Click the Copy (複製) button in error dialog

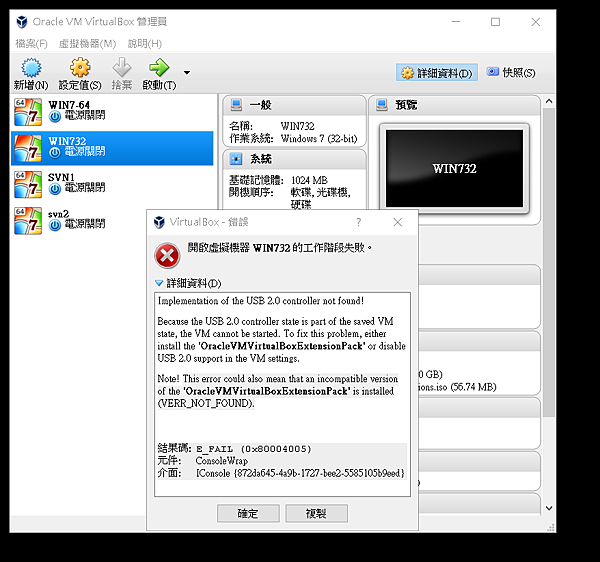pyautogui.click(x=316, y=513)
